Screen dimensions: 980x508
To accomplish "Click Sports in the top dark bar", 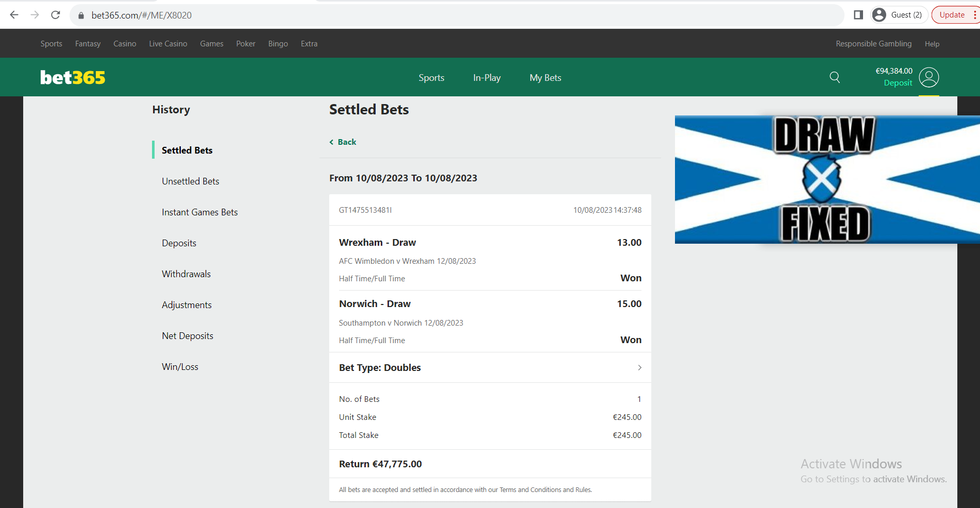I will click(52, 44).
